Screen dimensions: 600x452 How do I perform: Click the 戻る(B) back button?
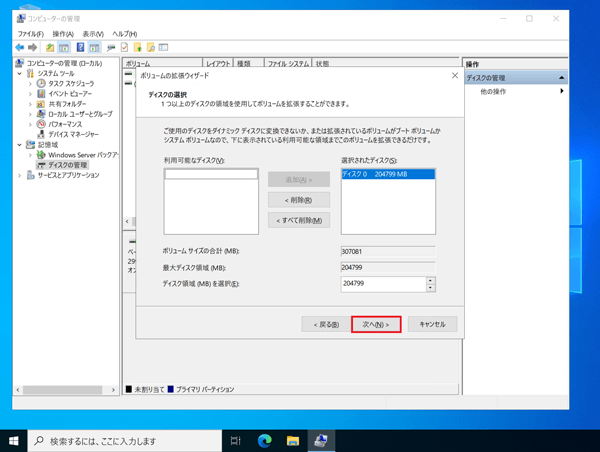point(327,324)
